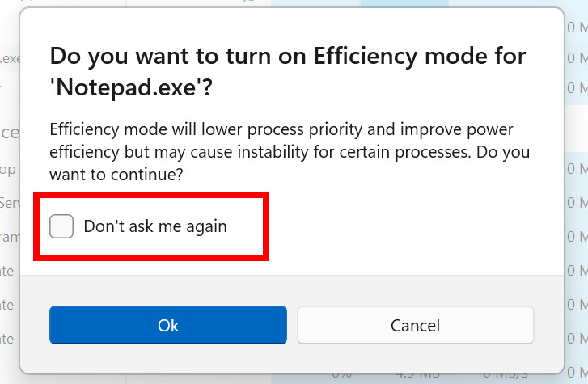Click the "0%" cell beneath the Ok button

pos(341,378)
